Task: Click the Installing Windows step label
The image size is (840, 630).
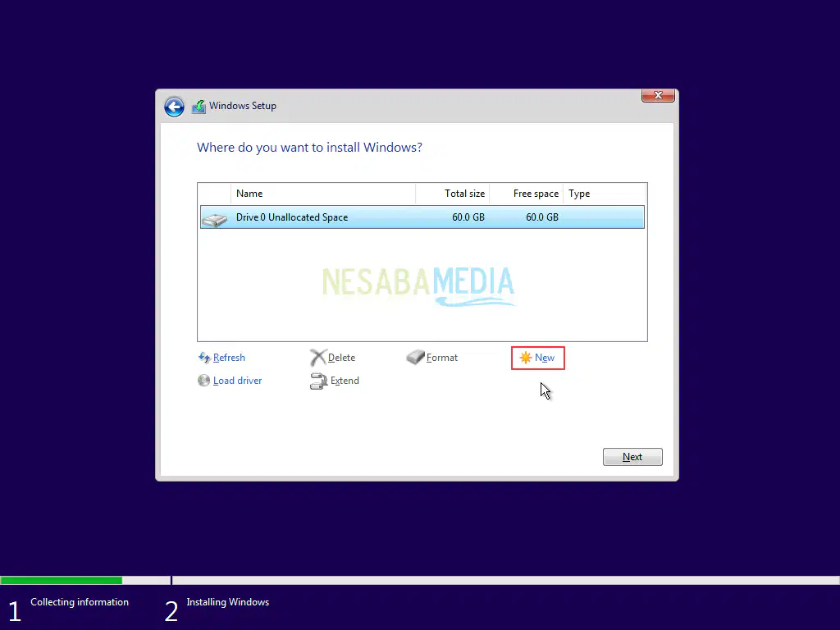Action: (x=228, y=602)
